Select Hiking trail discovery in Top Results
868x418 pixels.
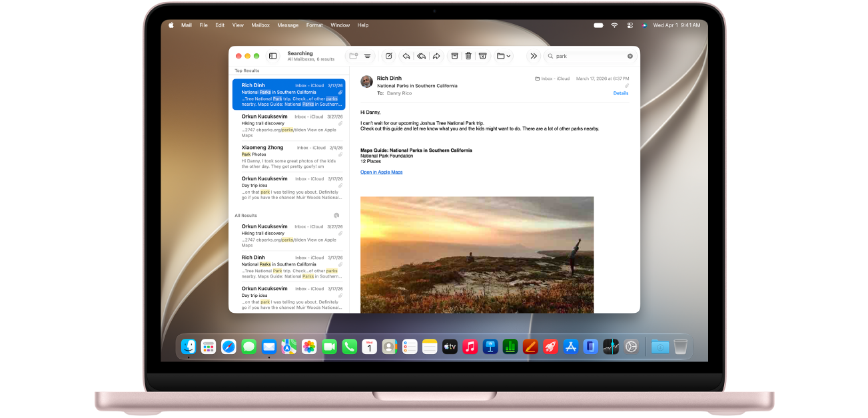pos(289,126)
